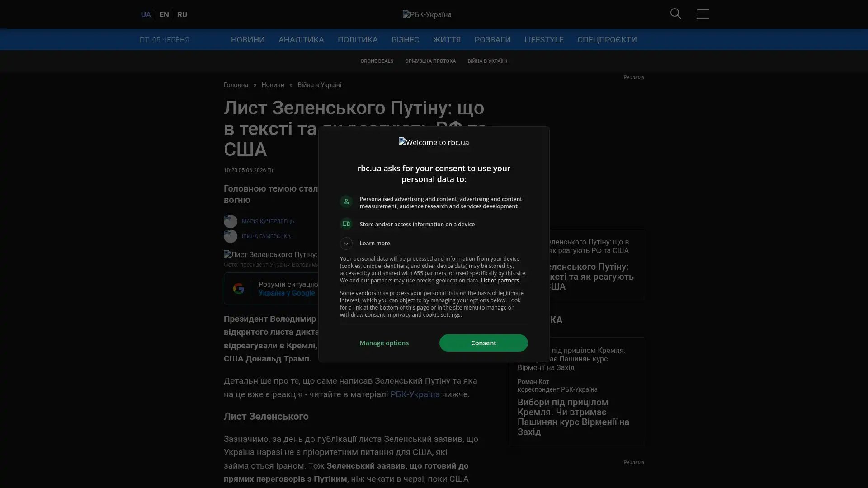The height and width of the screenshot is (488, 868).
Task: Open the НОВИНИ menu section
Action: [248, 40]
